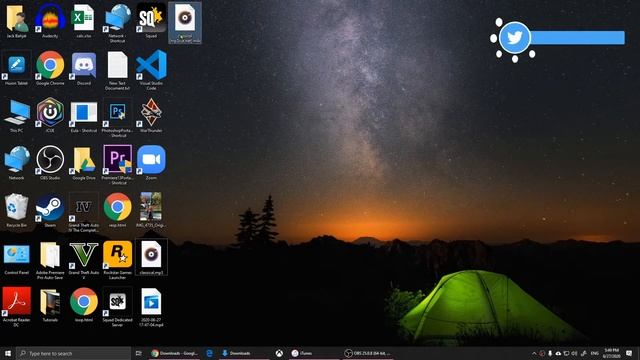640x360 pixels.
Task: Open the Xbox app on the taskbar
Action: tap(279, 353)
